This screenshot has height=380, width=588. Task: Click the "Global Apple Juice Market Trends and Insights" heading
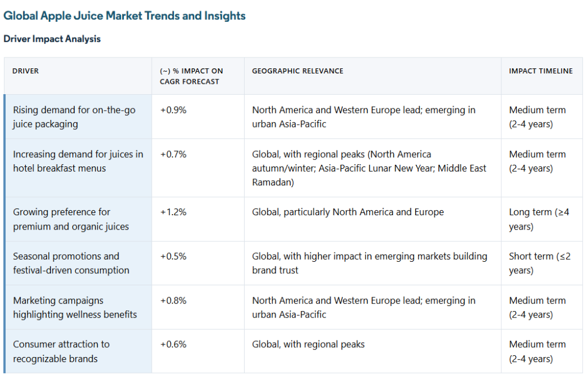125,15
